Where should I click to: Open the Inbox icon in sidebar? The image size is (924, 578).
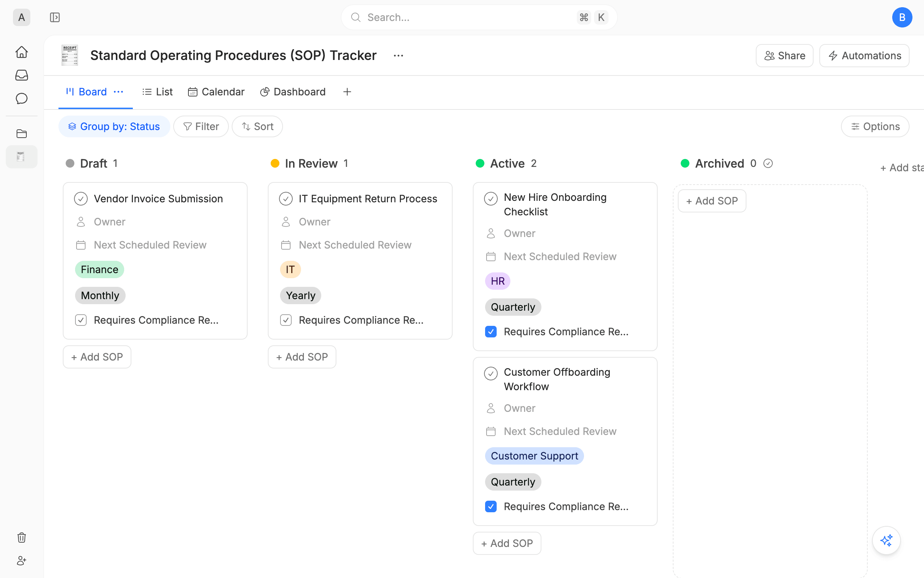point(21,75)
